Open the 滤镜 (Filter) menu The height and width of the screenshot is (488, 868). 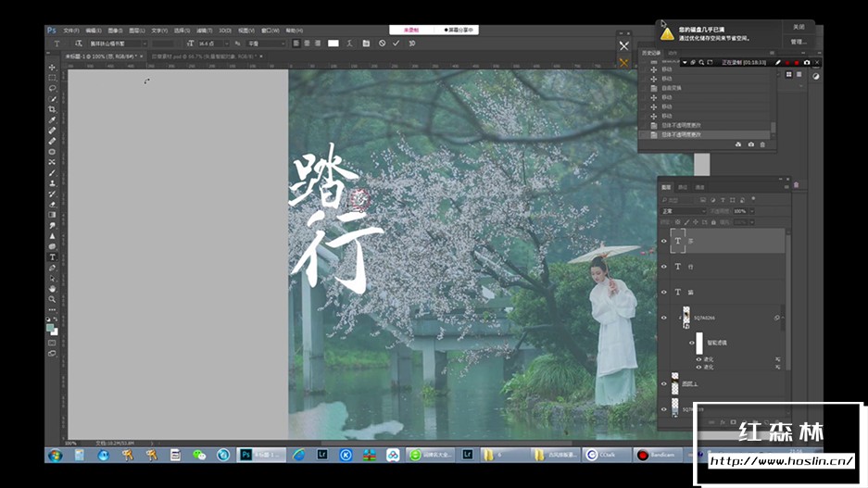[202, 30]
